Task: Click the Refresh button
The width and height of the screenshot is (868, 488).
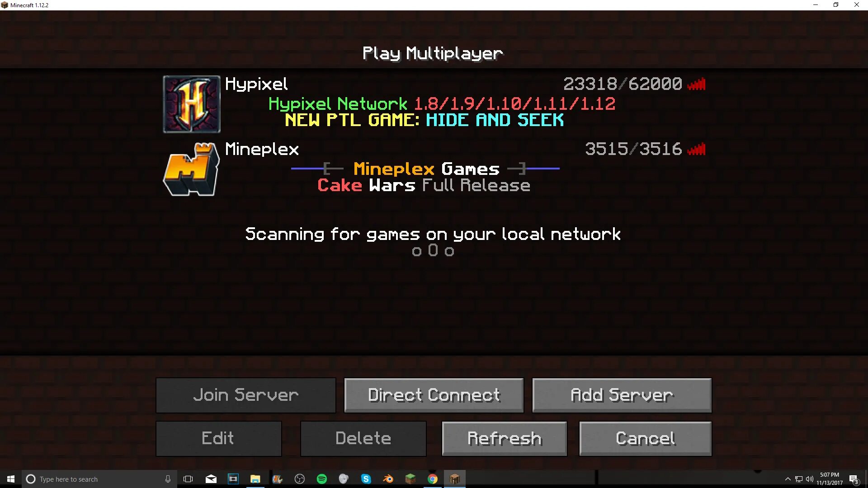Action: 505,439
